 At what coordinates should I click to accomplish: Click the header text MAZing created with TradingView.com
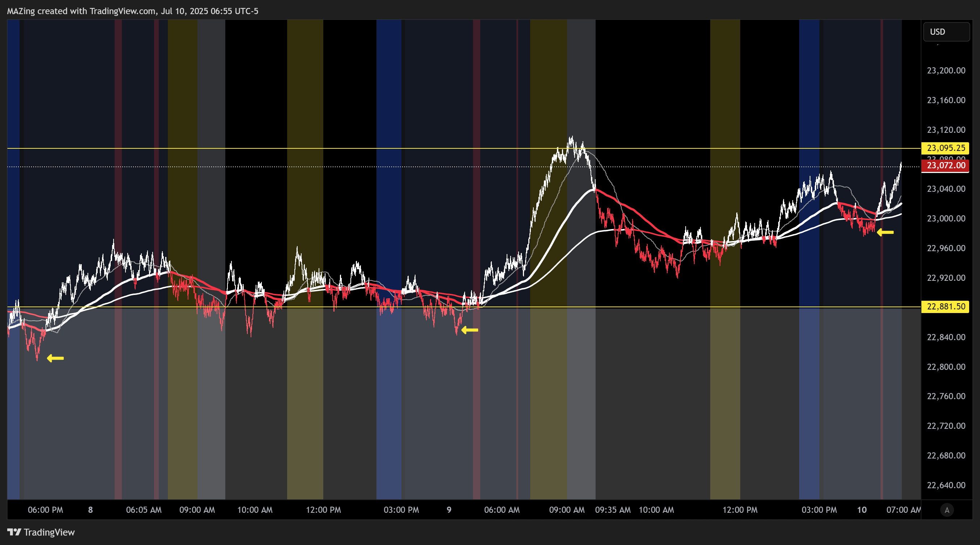81,11
